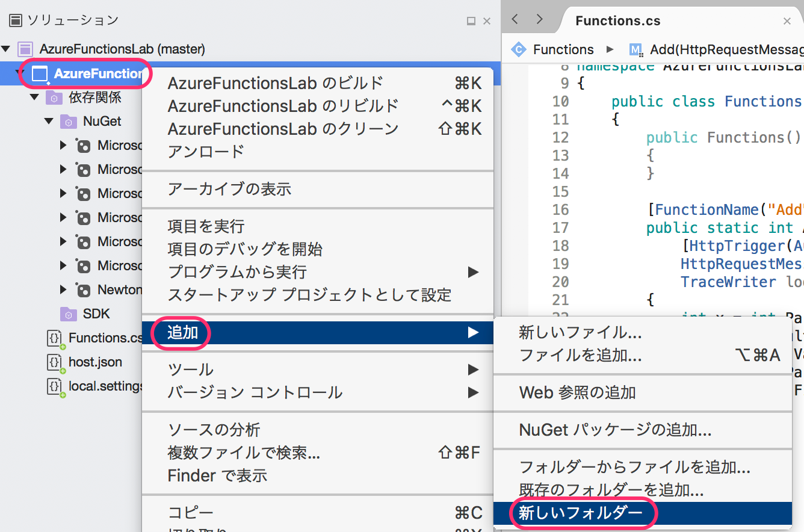
Task: Click the SDK folder icon
Action: 69,314
